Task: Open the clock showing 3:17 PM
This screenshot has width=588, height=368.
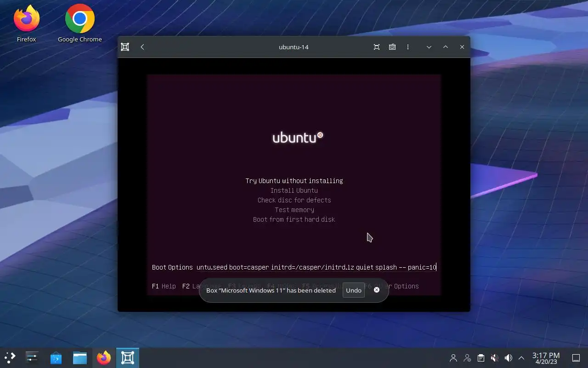Action: (x=546, y=358)
